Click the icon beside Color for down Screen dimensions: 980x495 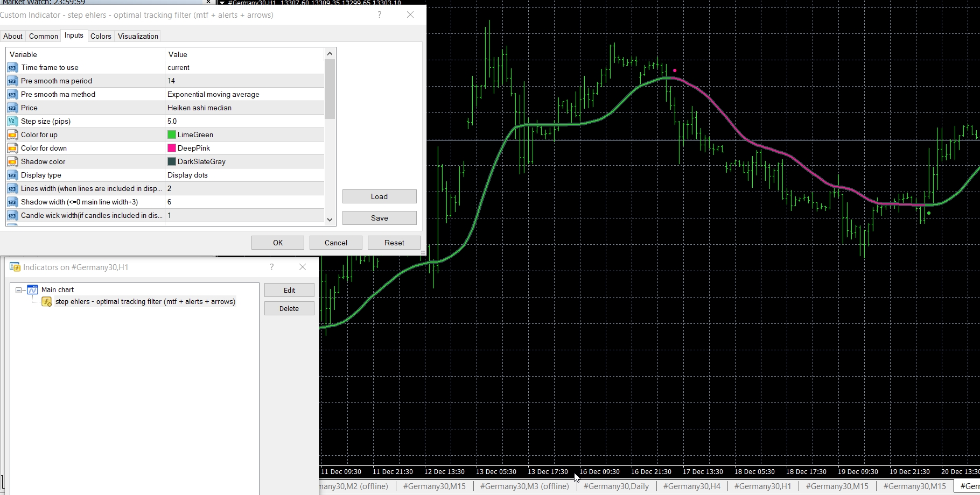[12, 148]
